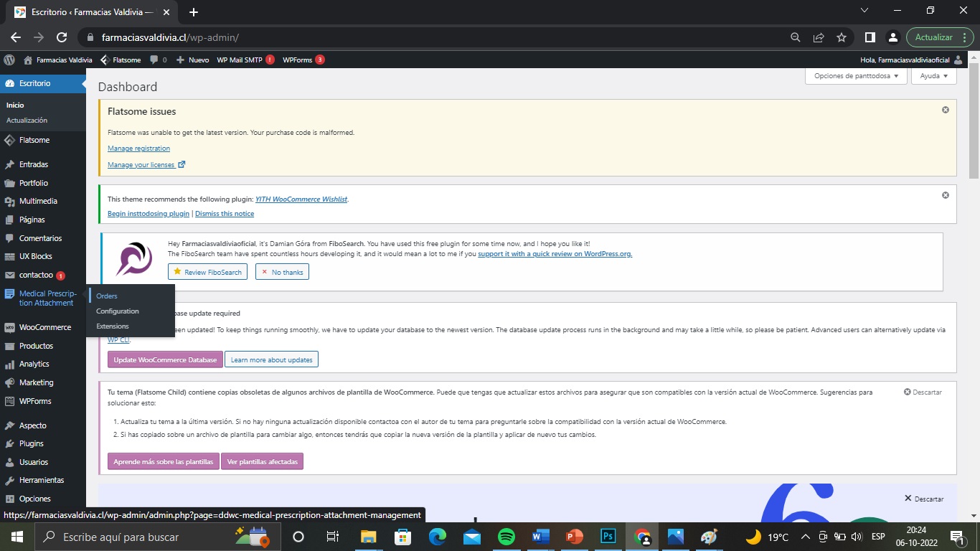
Task: Click the Opciones sidebar icon
Action: [x=9, y=499]
